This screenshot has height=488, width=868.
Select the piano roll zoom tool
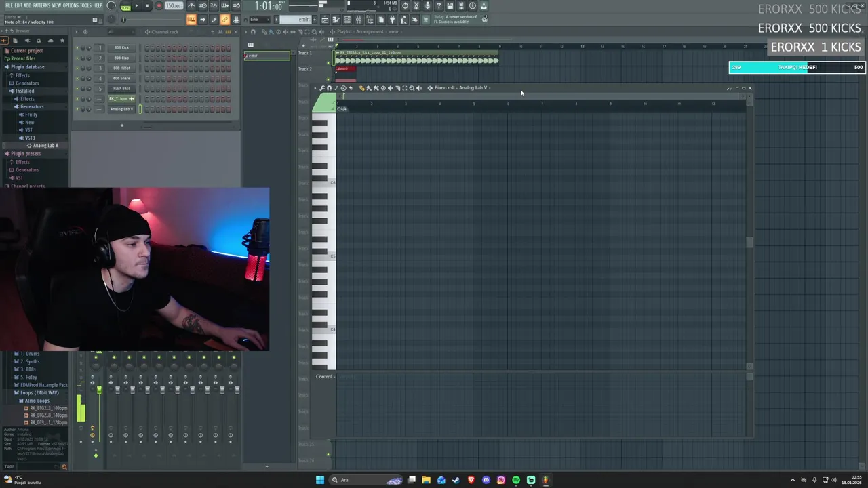pos(412,88)
